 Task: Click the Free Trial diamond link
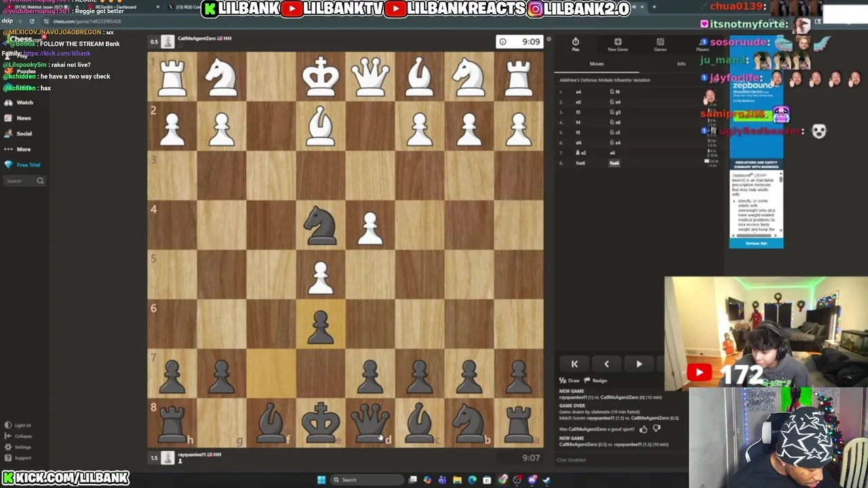(x=22, y=165)
